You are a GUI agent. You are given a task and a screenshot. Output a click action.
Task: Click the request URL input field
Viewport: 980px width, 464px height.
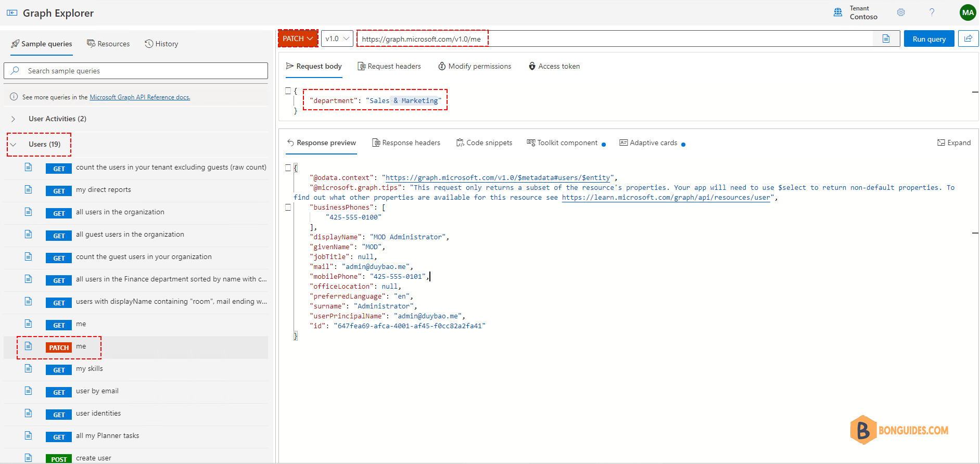(x=614, y=39)
